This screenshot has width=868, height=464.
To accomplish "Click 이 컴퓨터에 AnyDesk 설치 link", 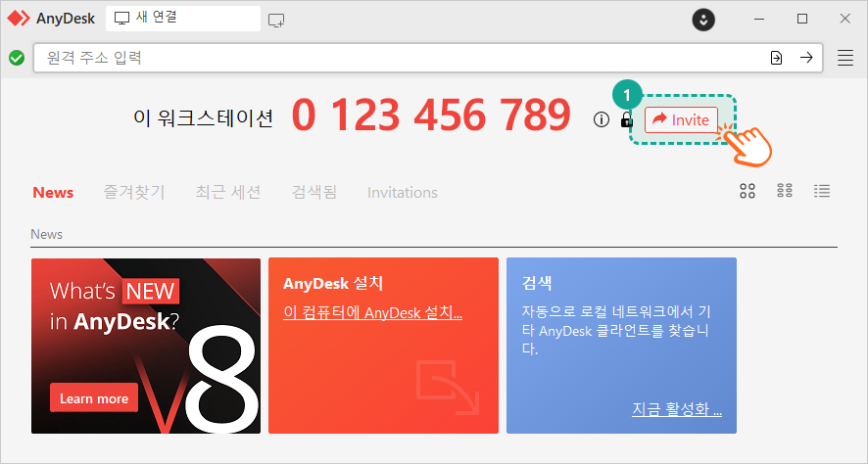I will tap(372, 312).
